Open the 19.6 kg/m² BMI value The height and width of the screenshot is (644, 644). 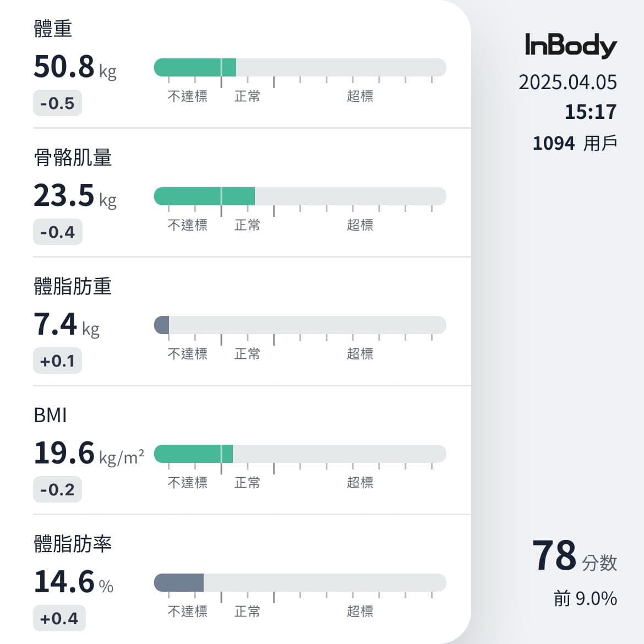pos(89,454)
